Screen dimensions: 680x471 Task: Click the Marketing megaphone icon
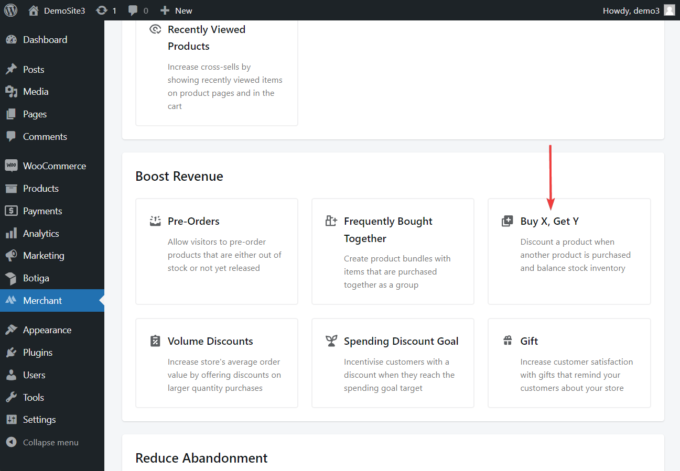(x=11, y=255)
